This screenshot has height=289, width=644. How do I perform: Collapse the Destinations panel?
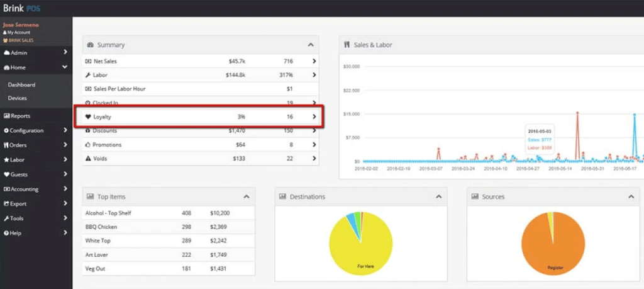(438, 196)
